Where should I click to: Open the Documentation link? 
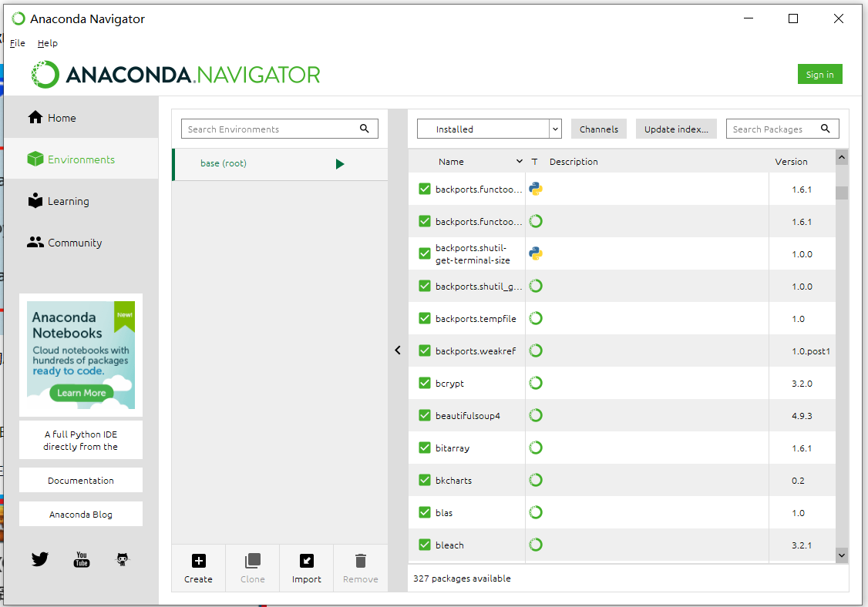81,481
